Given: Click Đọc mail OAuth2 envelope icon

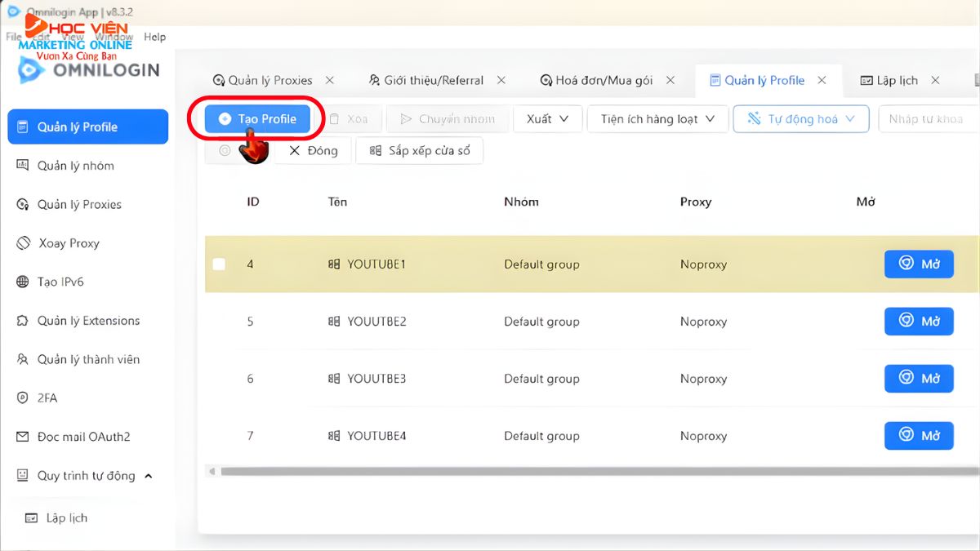Looking at the screenshot, I should click(x=23, y=437).
